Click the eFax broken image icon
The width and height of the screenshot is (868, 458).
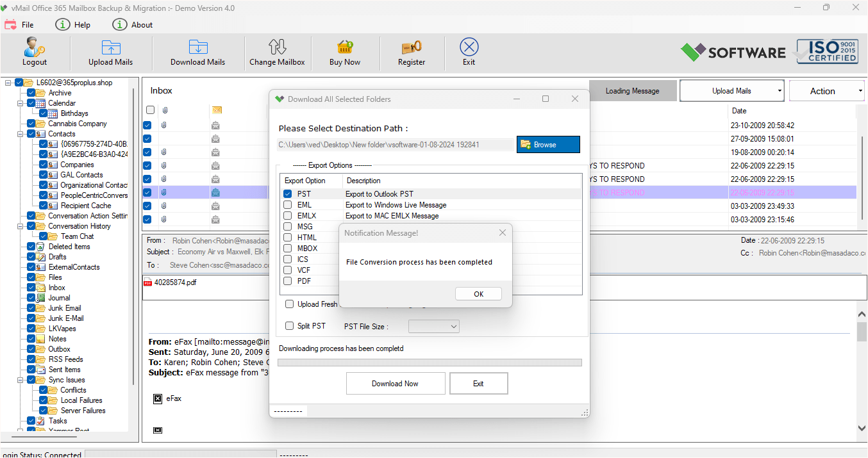tap(158, 398)
